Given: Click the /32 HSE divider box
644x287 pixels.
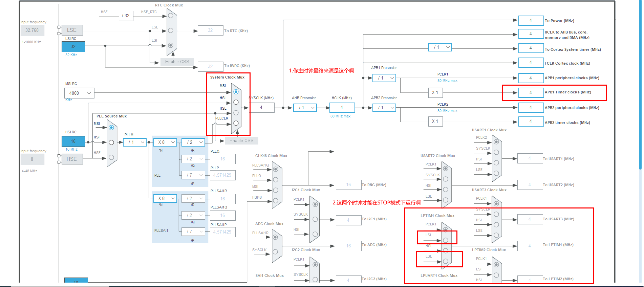Looking at the screenshot, I should pos(126,16).
